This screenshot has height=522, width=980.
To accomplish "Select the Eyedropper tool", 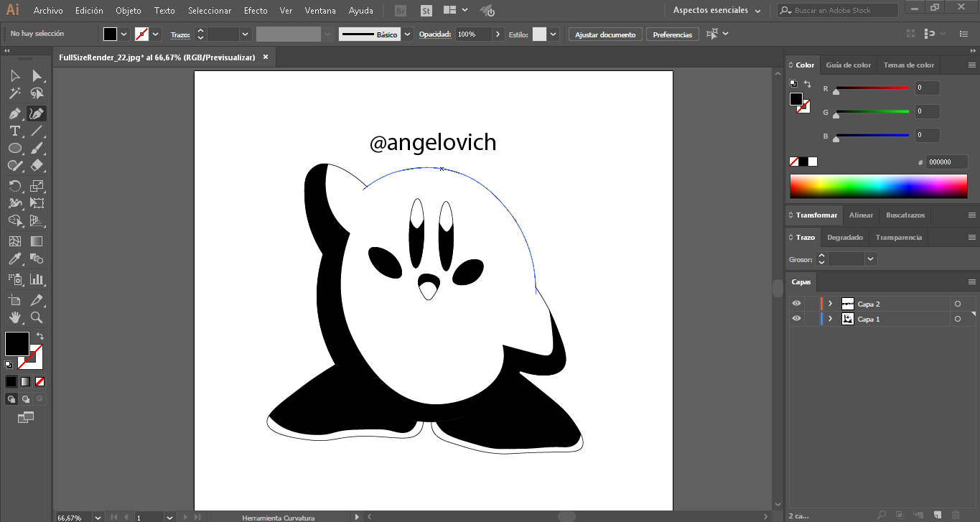I will coord(14,258).
